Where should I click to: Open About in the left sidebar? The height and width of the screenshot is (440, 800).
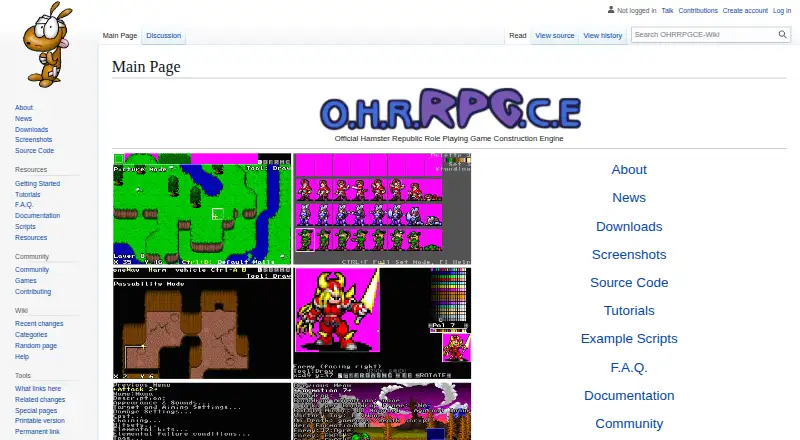tap(24, 108)
